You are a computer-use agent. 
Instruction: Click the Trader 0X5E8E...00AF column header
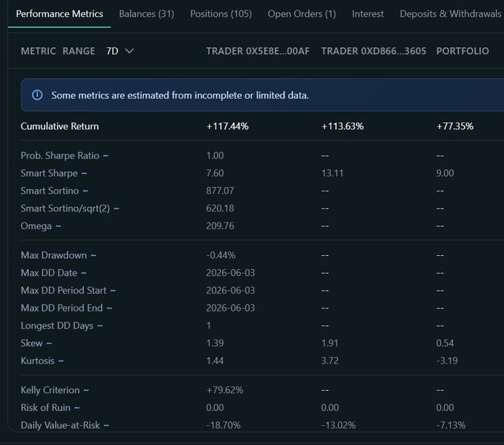pos(258,51)
